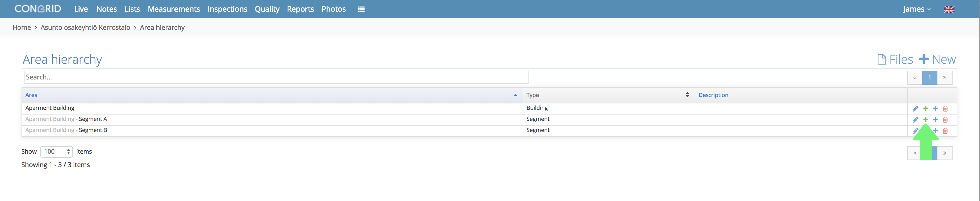Click the UK flag language icon
This screenshot has height=201, width=980.
pyautogui.click(x=949, y=10)
